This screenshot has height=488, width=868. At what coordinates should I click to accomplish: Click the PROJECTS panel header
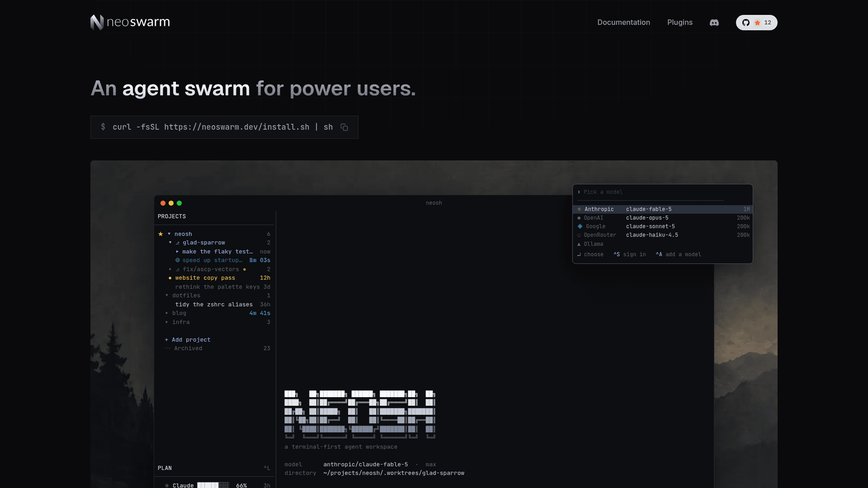pyautogui.click(x=172, y=216)
